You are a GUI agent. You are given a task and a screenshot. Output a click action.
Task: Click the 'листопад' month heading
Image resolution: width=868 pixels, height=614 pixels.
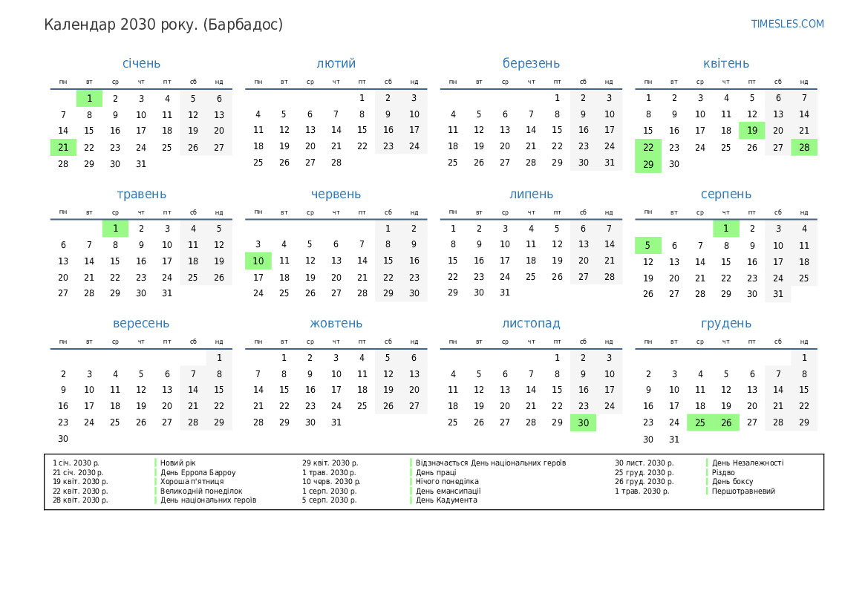531,324
